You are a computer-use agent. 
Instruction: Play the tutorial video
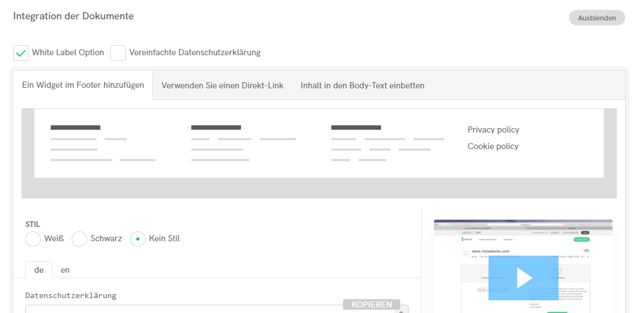523,278
